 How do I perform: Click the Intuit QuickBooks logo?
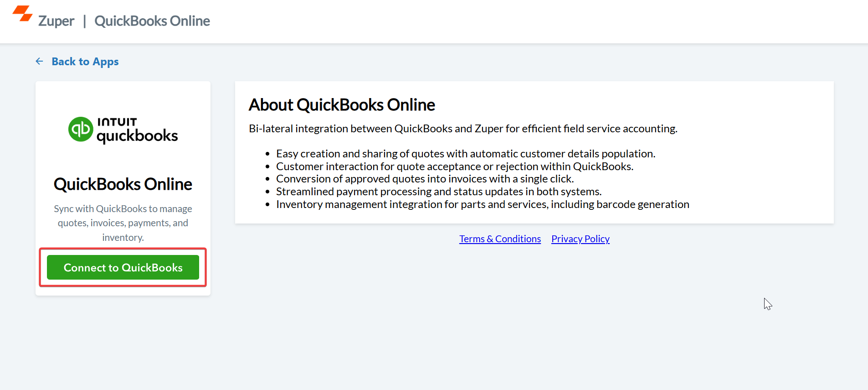tap(123, 130)
